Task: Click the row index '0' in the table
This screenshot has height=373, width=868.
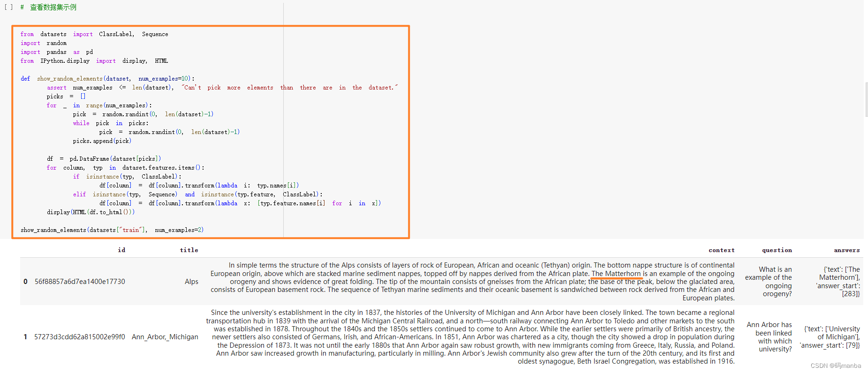Action: point(25,282)
